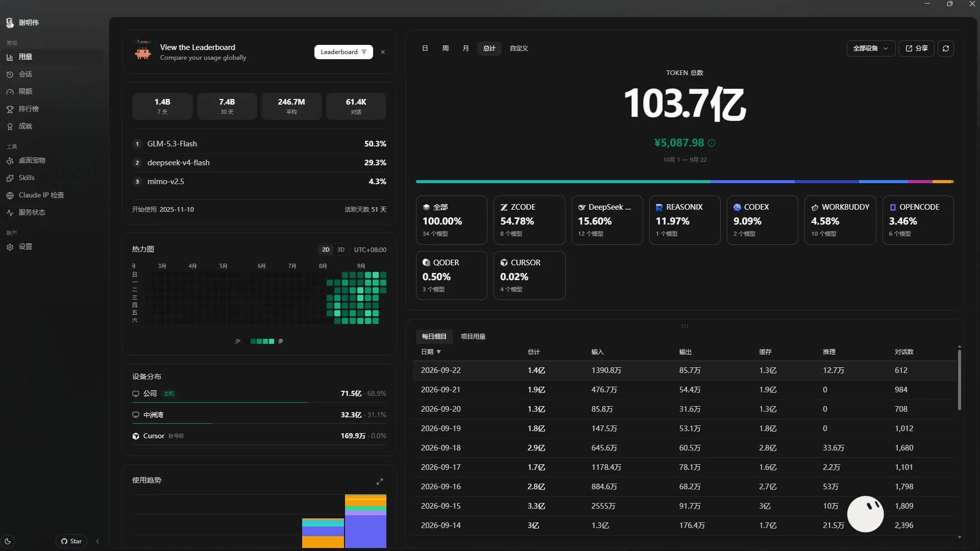
Task: Select the 自定义 custom range tab
Action: (519, 48)
